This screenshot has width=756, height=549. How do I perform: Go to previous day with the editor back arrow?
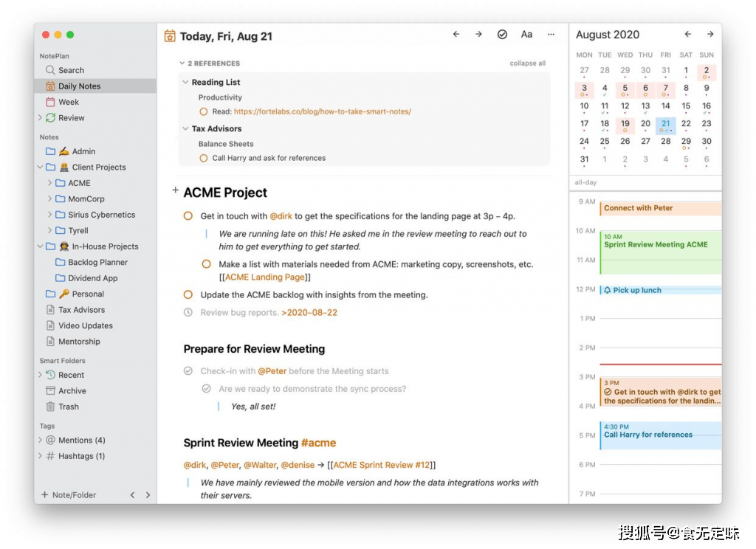[456, 34]
